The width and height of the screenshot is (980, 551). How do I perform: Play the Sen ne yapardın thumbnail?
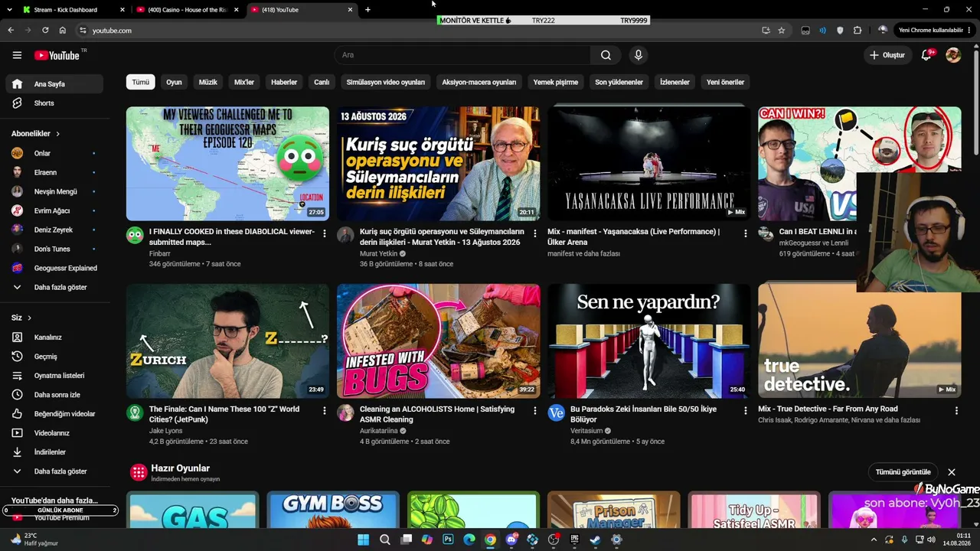pyautogui.click(x=648, y=341)
